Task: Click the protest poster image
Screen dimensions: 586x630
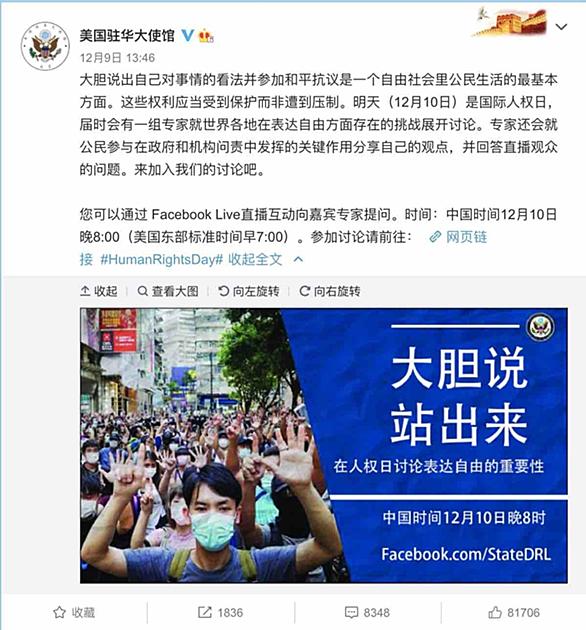Action: point(324,445)
